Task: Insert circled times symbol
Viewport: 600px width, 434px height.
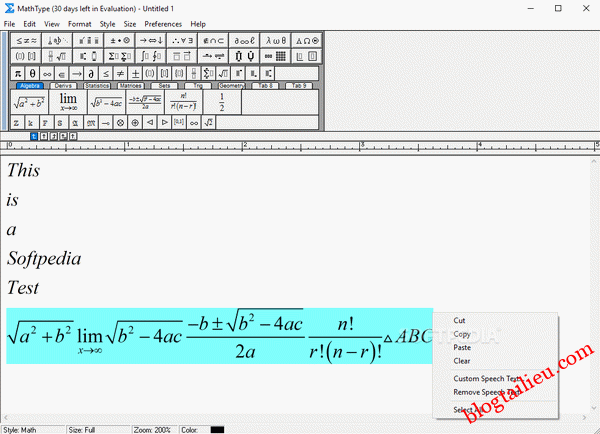Action: [x=120, y=122]
